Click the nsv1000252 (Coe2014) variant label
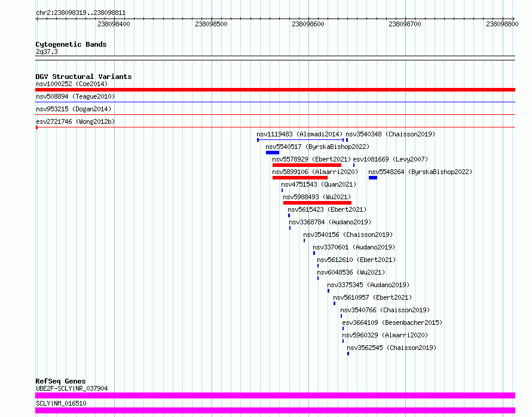 tap(72, 84)
